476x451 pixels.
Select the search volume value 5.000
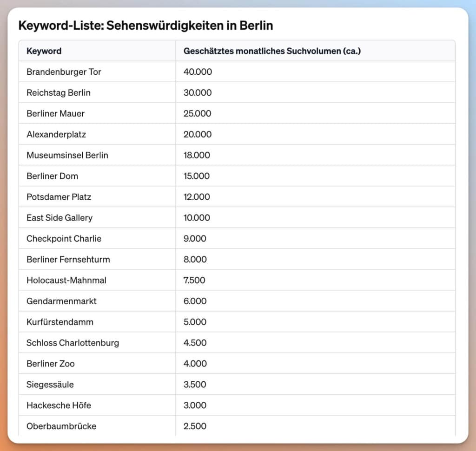tap(195, 322)
